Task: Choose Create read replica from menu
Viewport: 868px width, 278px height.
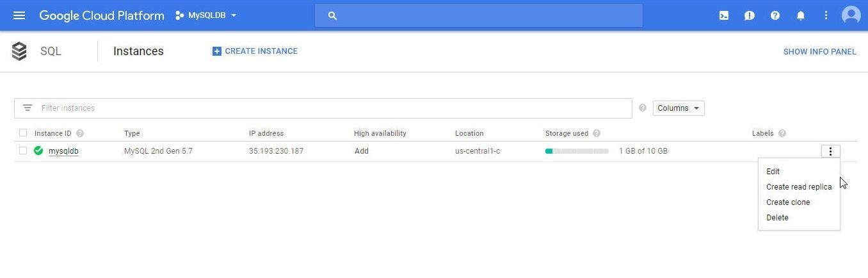Action: tap(799, 187)
